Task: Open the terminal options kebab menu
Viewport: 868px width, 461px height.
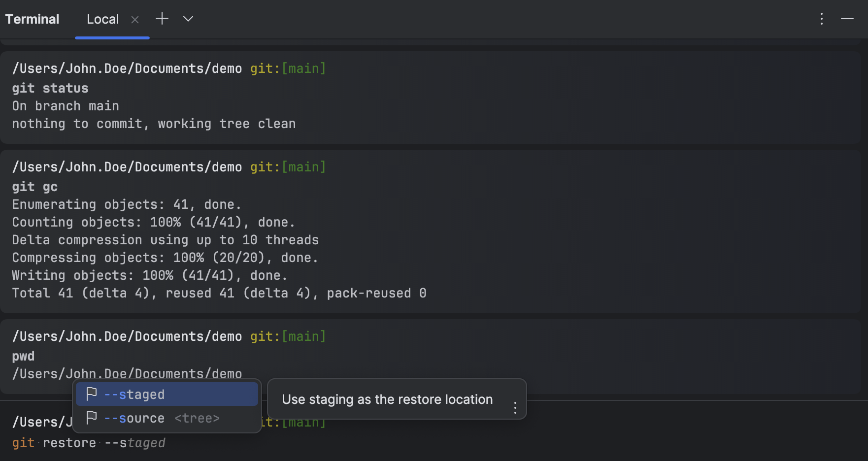Action: (x=821, y=19)
